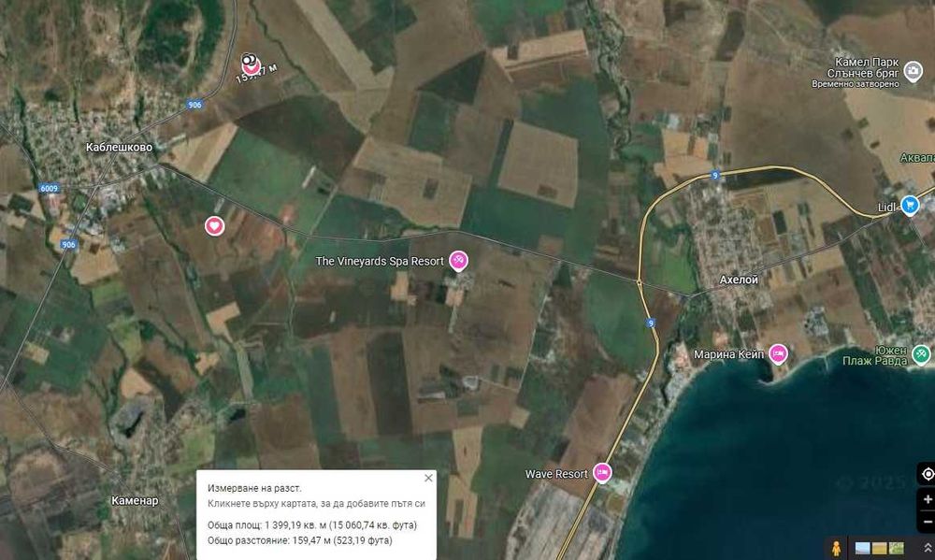This screenshot has height=560, width=935.
Task: Open the first sky-colored imagery thumbnail
Action: click(862, 548)
